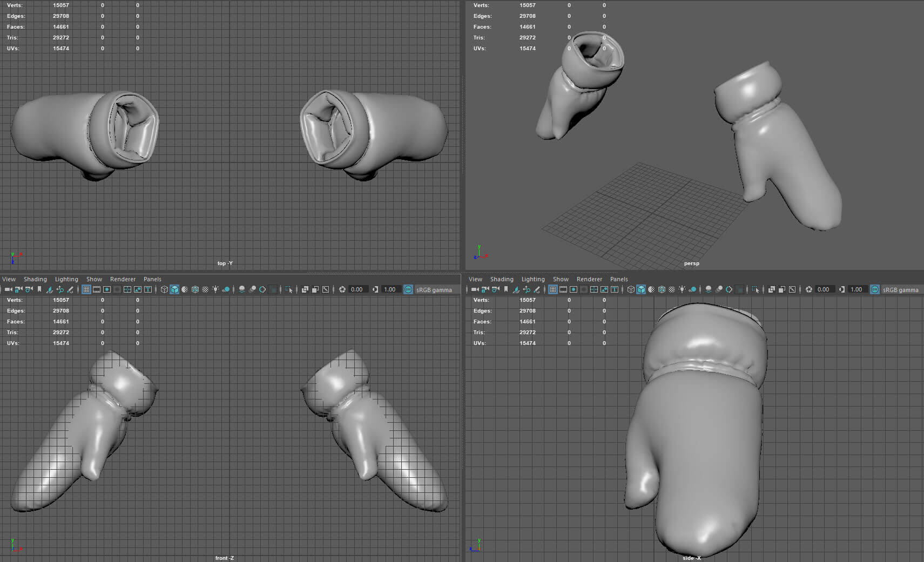Click Use All Lights bulb in front viewport
Image resolution: width=924 pixels, height=562 pixels.
(215, 289)
